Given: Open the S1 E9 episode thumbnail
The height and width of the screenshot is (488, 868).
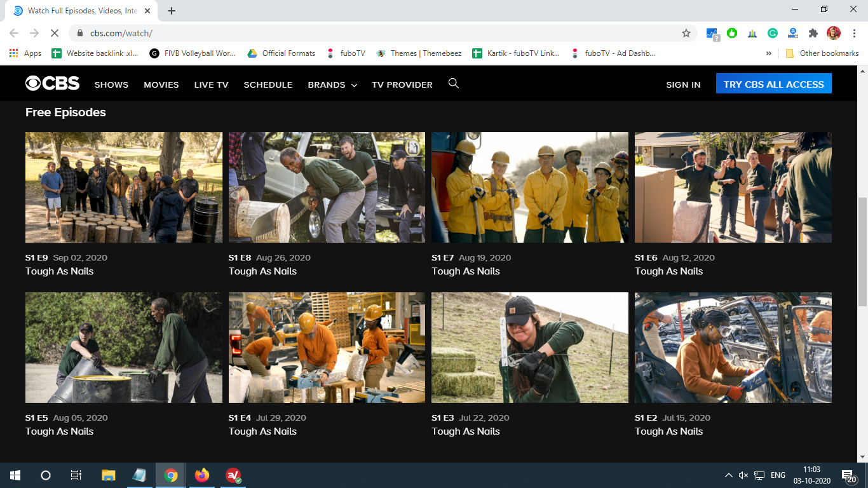Looking at the screenshot, I should 124,187.
